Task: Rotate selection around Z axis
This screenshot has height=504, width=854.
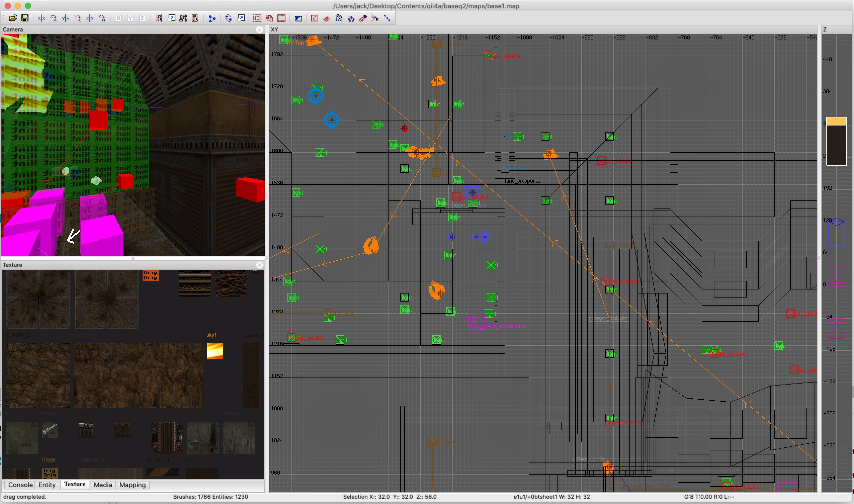Action: click(102, 18)
